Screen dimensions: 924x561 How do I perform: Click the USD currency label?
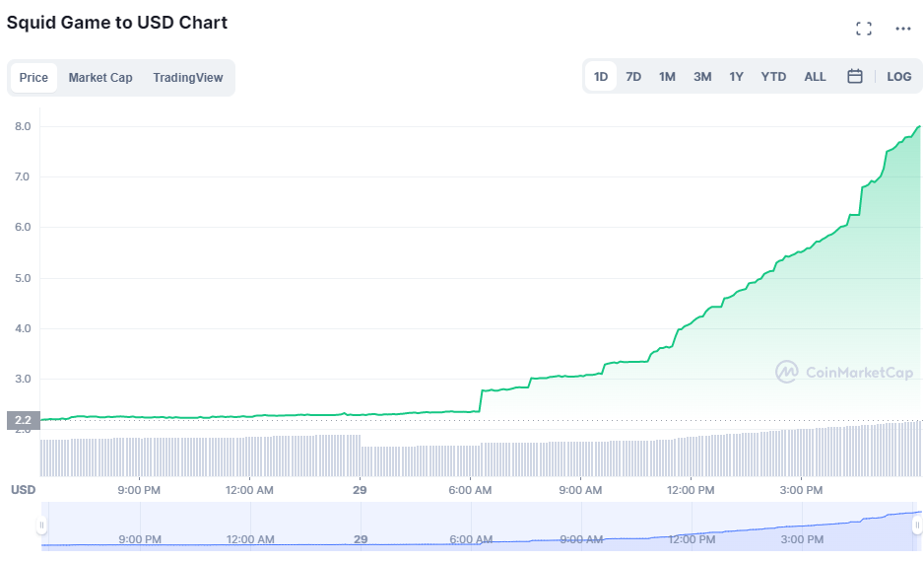coord(23,490)
